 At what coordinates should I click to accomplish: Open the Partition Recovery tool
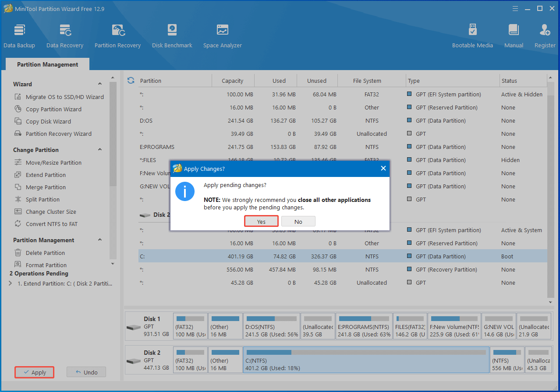117,36
